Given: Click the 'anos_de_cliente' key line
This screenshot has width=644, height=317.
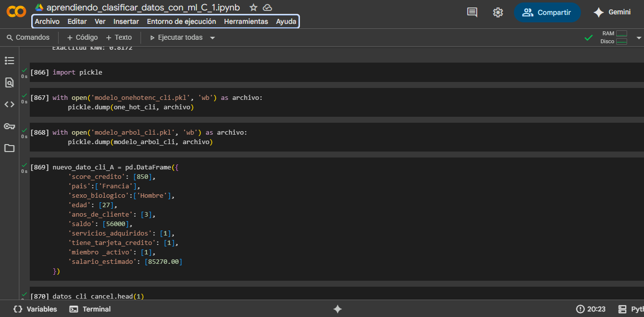Looking at the screenshot, I should click(x=112, y=214).
